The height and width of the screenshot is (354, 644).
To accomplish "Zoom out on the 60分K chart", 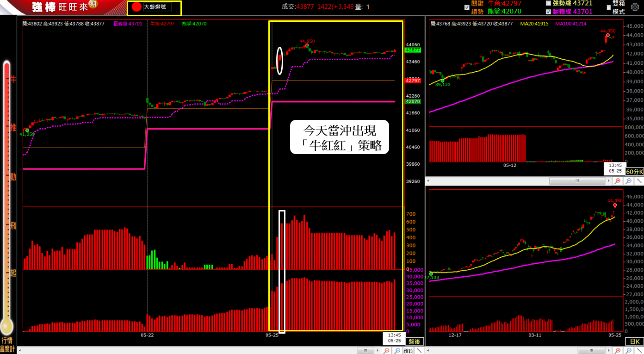I will 628,180.
